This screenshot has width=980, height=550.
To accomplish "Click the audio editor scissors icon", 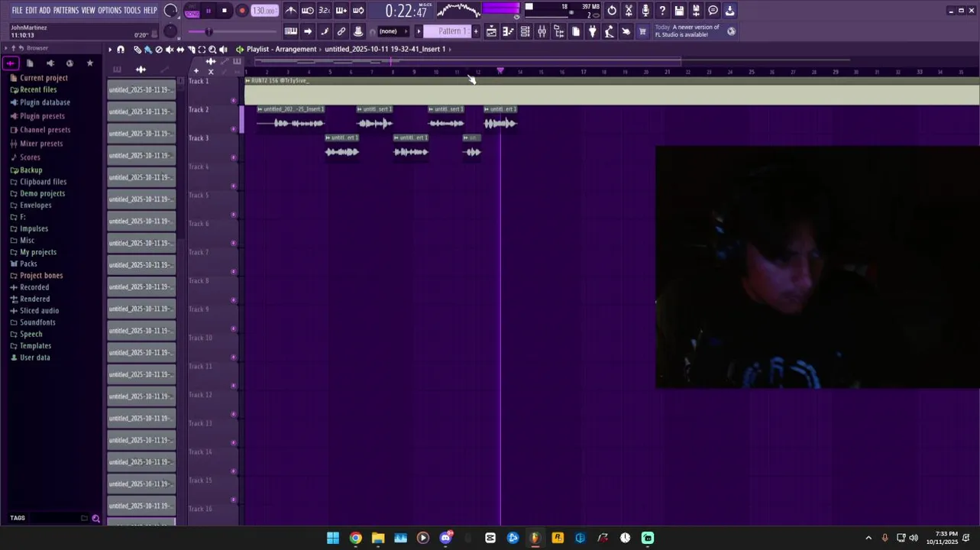I will click(629, 11).
